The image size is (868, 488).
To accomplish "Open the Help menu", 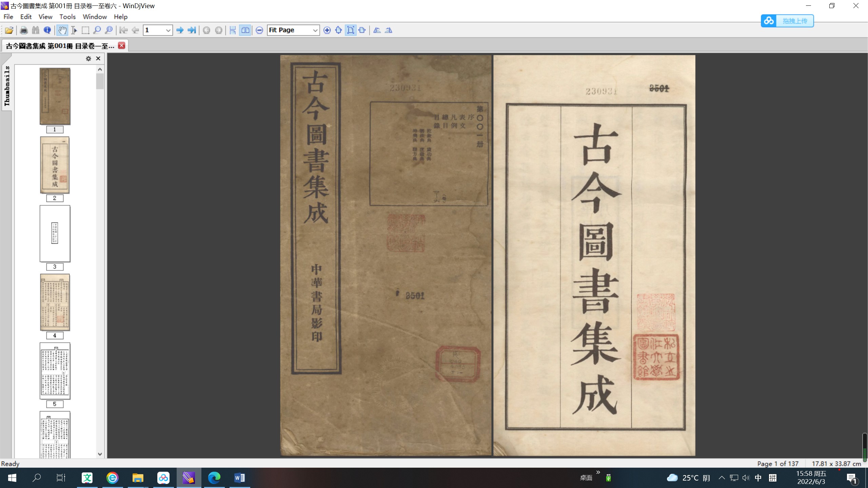I will click(120, 17).
